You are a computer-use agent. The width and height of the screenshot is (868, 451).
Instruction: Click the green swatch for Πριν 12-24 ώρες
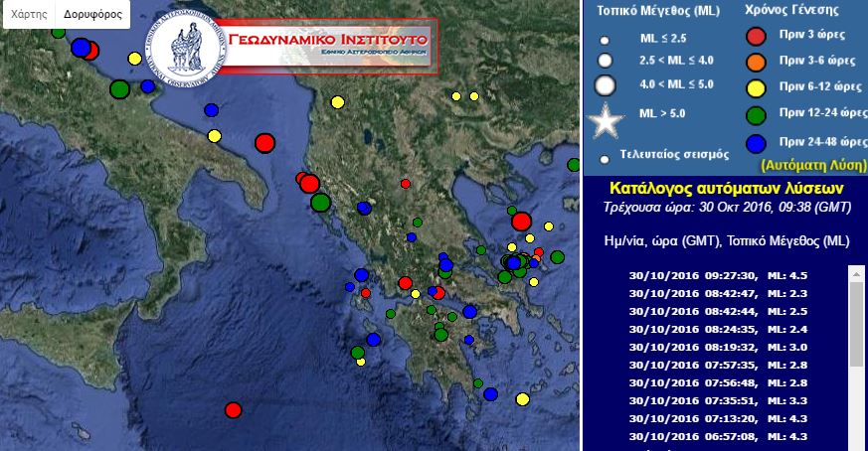[756, 115]
